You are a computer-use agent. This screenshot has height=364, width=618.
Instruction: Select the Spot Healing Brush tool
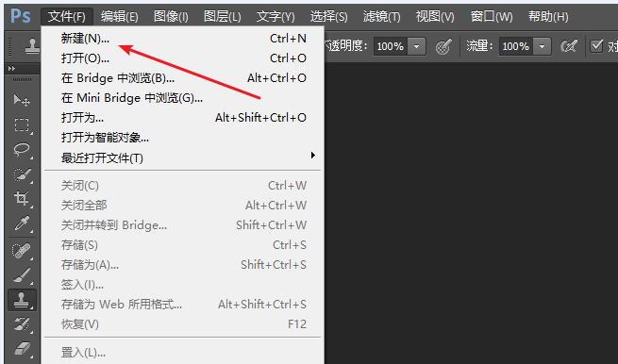[x=22, y=251]
